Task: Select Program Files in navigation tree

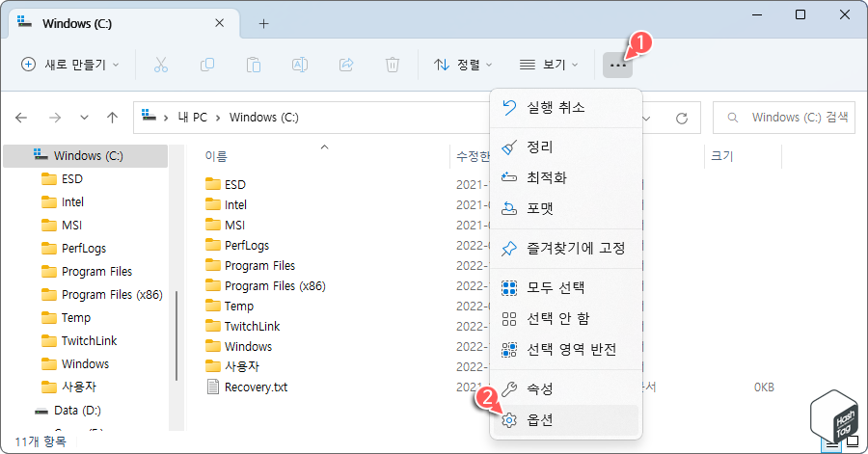Action: tap(85, 272)
